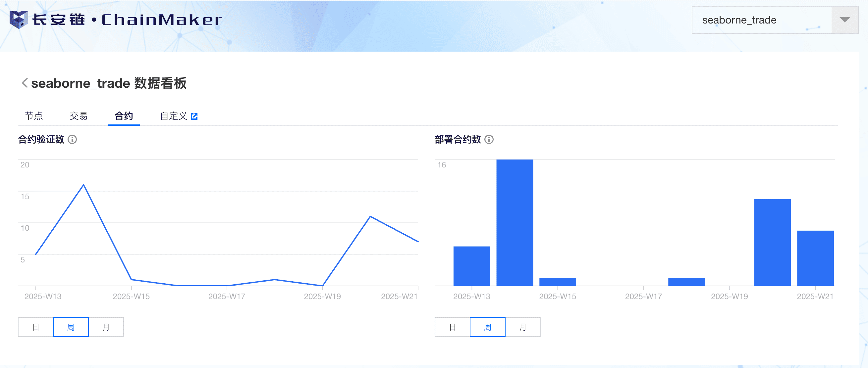Open the seaborne_trade chain dropdown arrow
Image resolution: width=868 pixels, height=368 pixels.
point(844,20)
